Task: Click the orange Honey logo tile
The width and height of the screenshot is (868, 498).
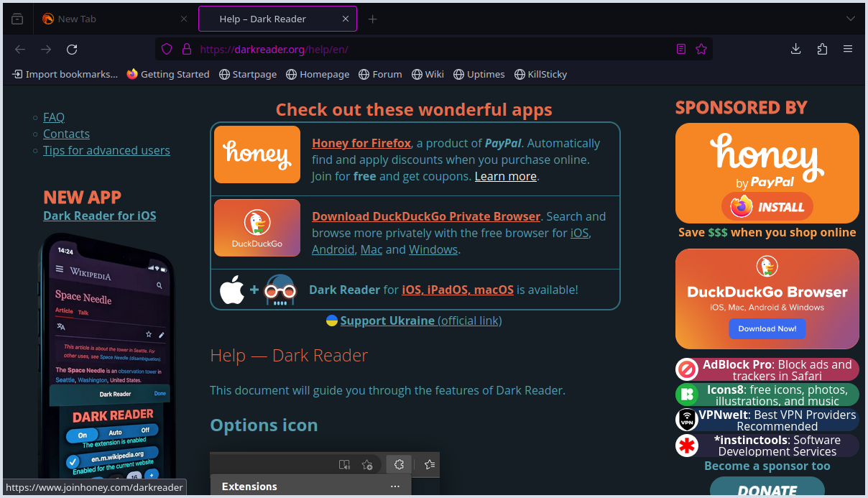Action: (257, 155)
